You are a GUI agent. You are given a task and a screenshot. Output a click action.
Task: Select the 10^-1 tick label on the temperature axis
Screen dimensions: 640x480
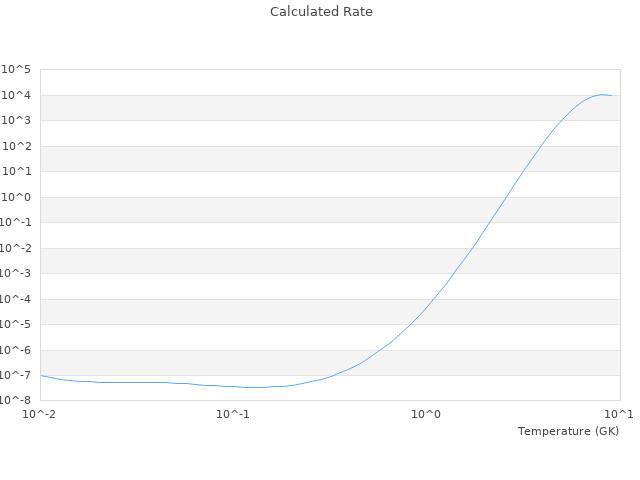[233, 414]
